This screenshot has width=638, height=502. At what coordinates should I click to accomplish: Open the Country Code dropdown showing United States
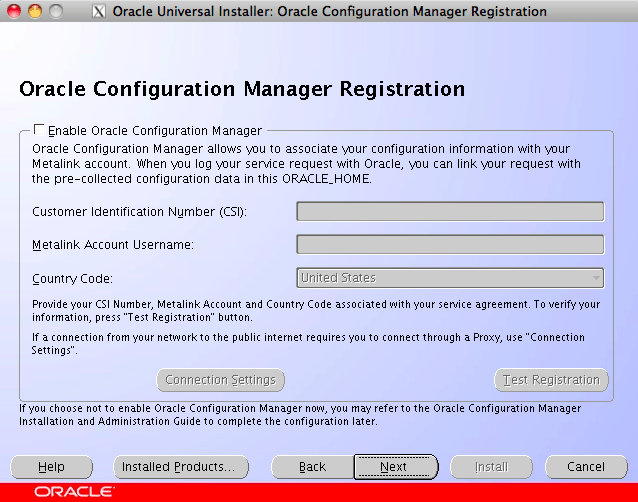450,278
